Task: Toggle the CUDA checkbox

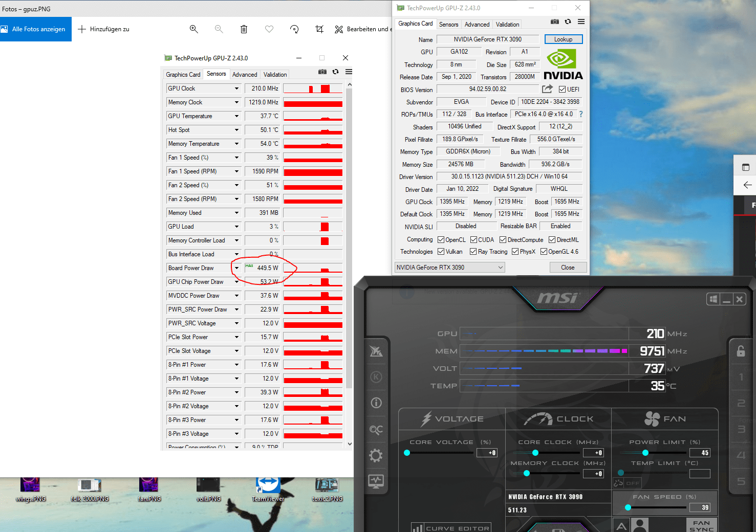Action: (473, 240)
